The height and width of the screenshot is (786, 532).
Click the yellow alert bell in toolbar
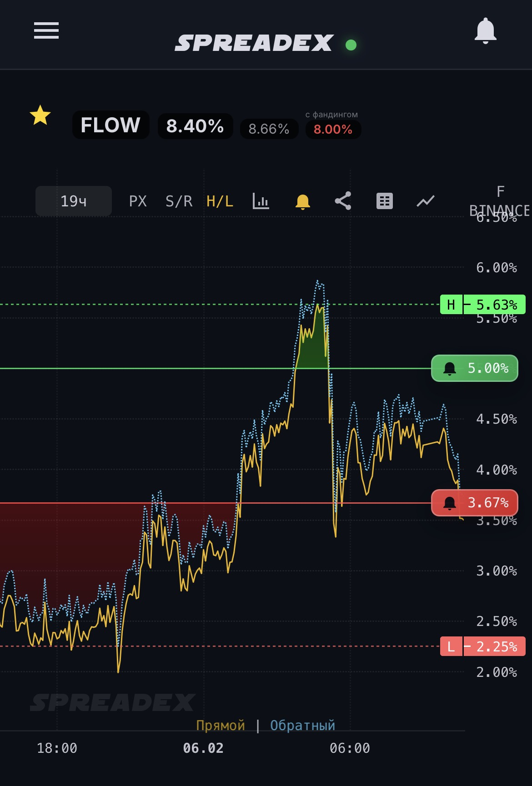point(302,201)
